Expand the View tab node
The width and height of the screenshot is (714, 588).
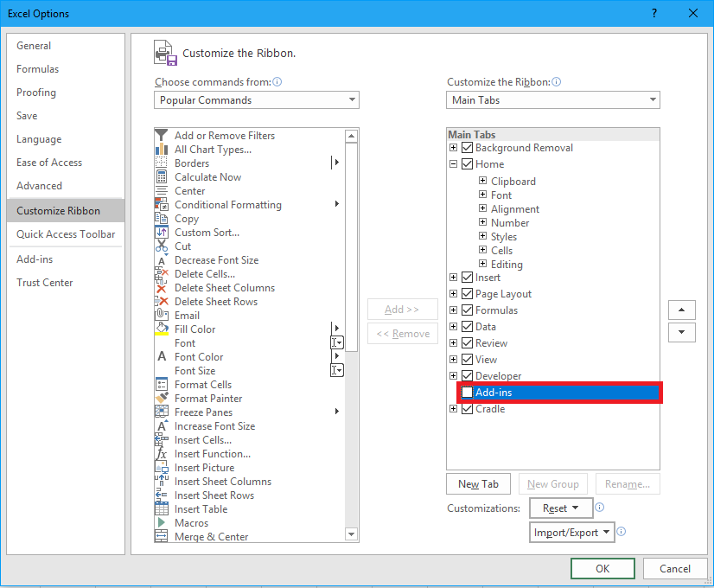(x=453, y=360)
